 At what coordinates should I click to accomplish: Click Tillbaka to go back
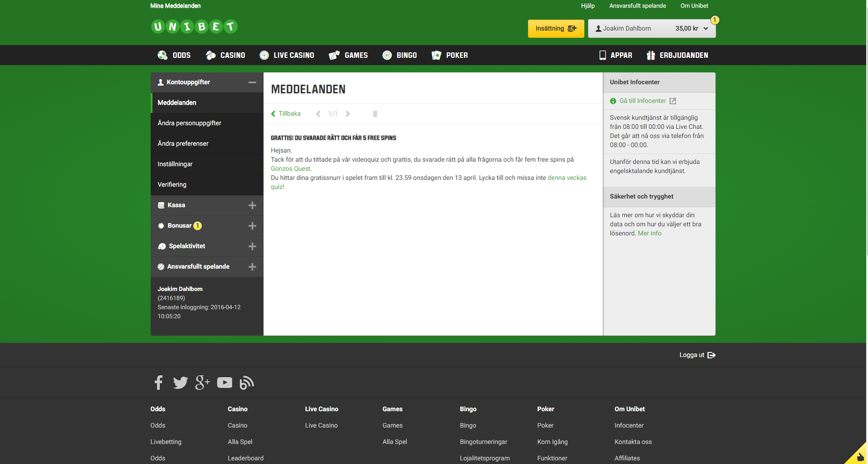[x=286, y=114]
